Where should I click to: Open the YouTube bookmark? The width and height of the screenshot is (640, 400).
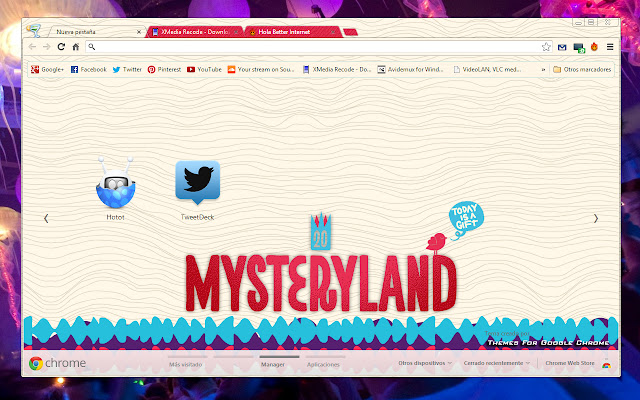pos(204,70)
